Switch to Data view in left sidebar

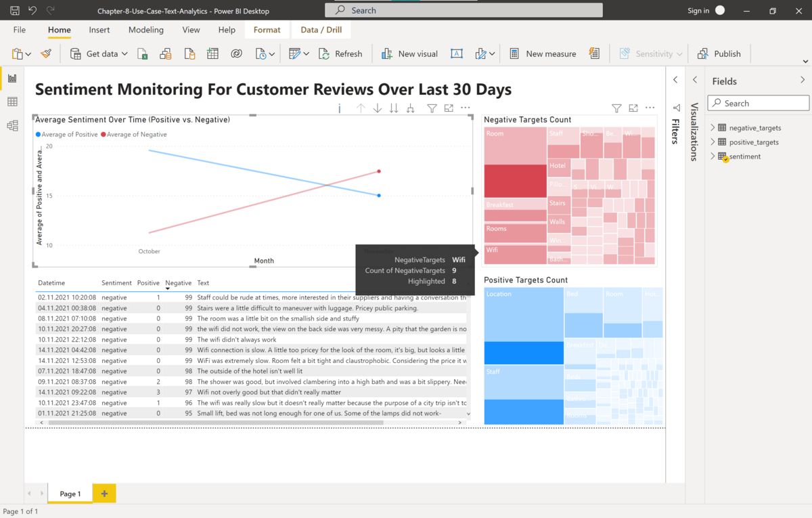point(12,102)
